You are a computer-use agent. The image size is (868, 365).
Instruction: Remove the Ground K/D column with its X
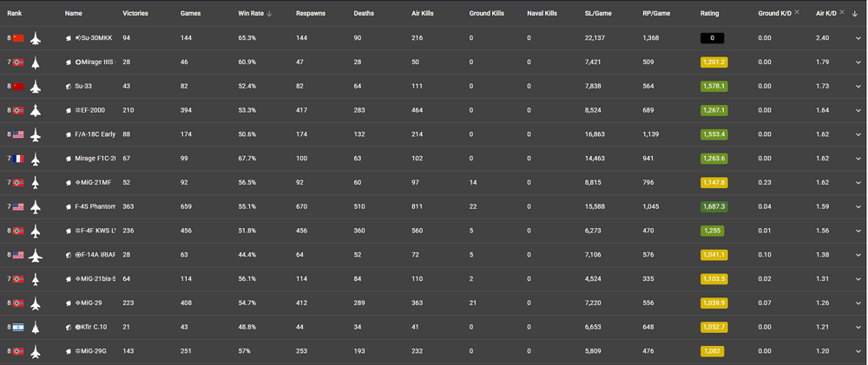(797, 13)
